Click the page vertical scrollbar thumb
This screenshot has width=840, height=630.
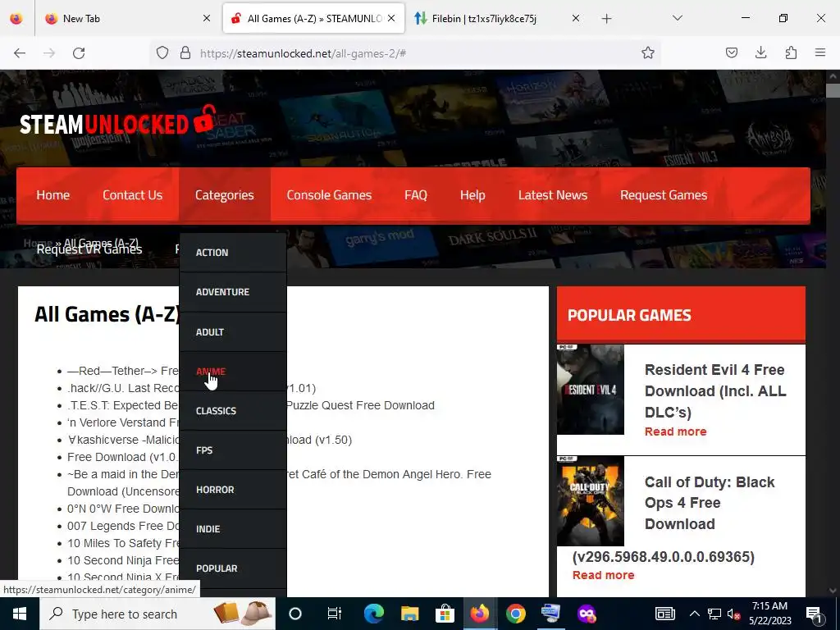(x=833, y=90)
